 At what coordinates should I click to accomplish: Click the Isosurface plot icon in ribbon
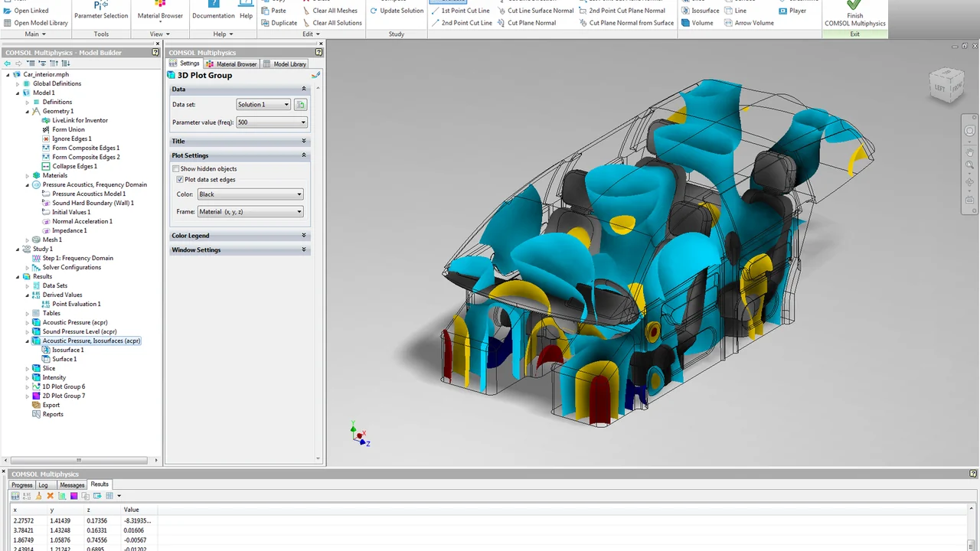[684, 11]
